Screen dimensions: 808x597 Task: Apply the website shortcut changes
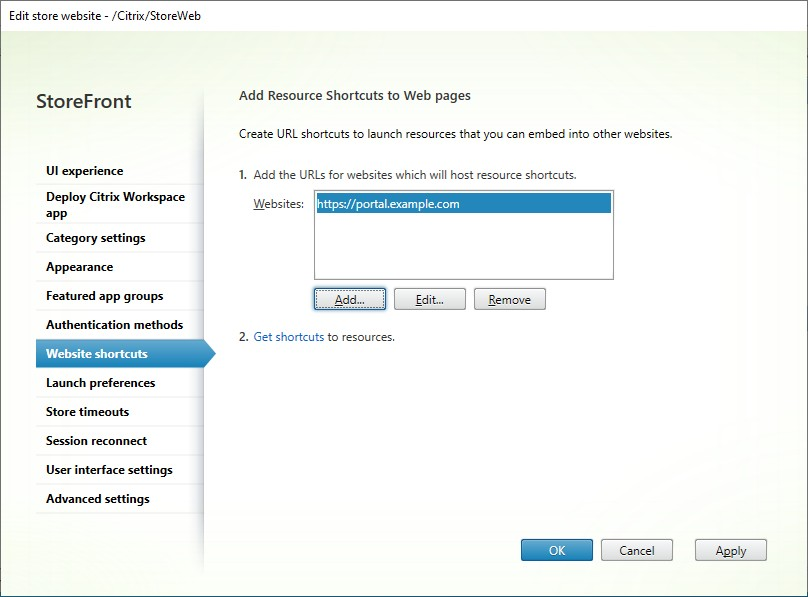tap(730, 550)
